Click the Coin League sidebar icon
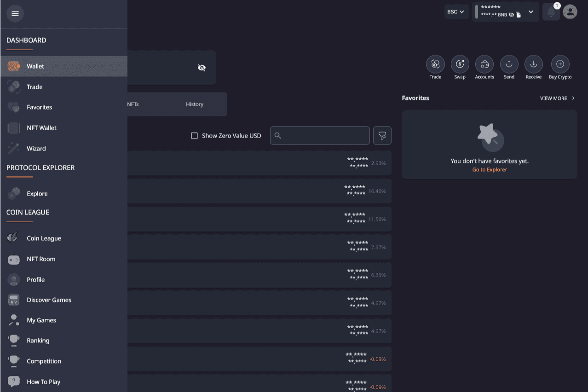 pyautogui.click(x=14, y=238)
